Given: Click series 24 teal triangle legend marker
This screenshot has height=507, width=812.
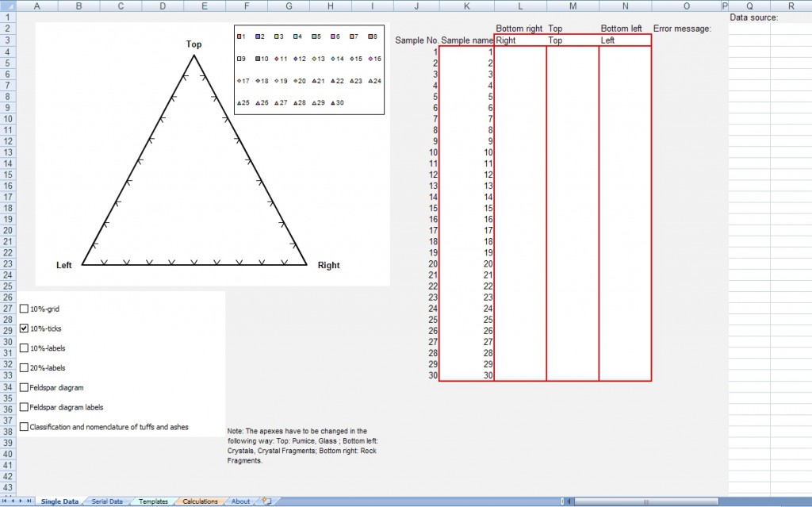Looking at the screenshot, I should click(x=370, y=80).
